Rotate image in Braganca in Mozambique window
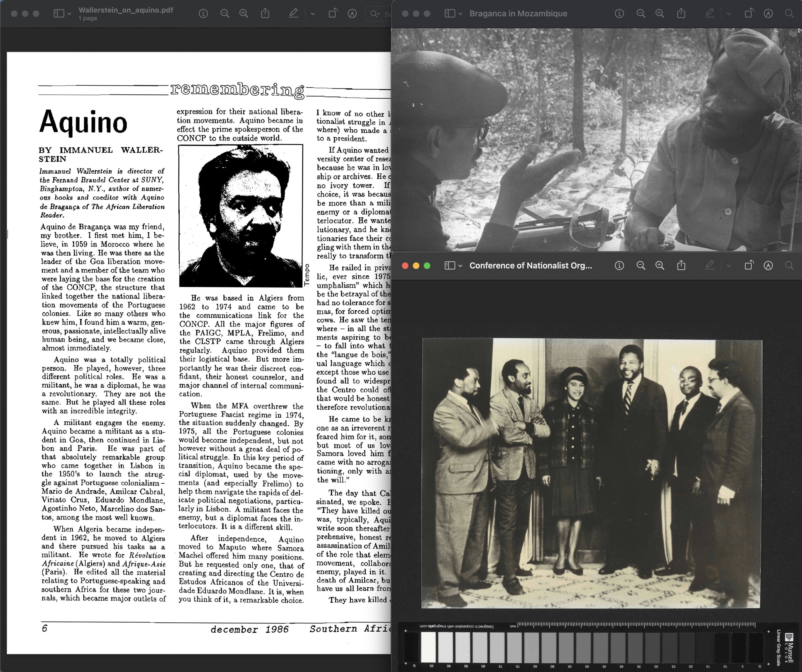 point(749,14)
